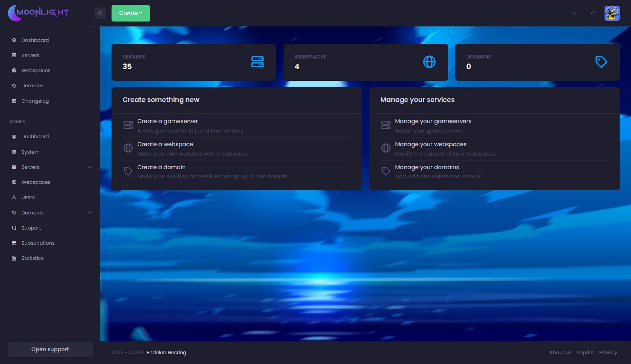
Task: Click the tag icon on the Domains stat card
Action: pos(602,62)
